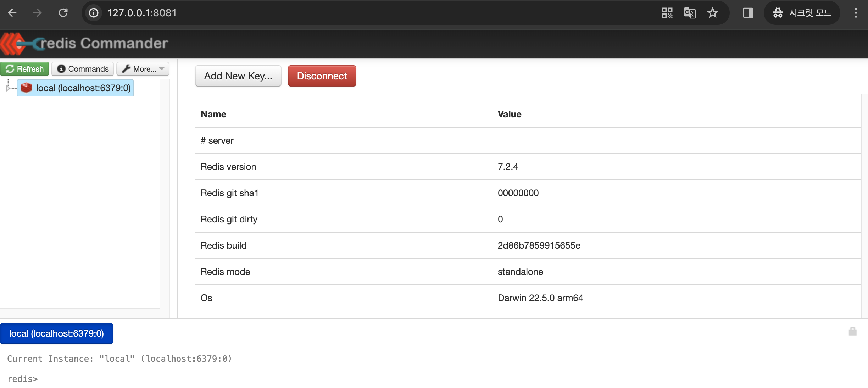Viewport: 868px width, 388px height.
Task: Reload the page with refresh icon
Action: [63, 13]
